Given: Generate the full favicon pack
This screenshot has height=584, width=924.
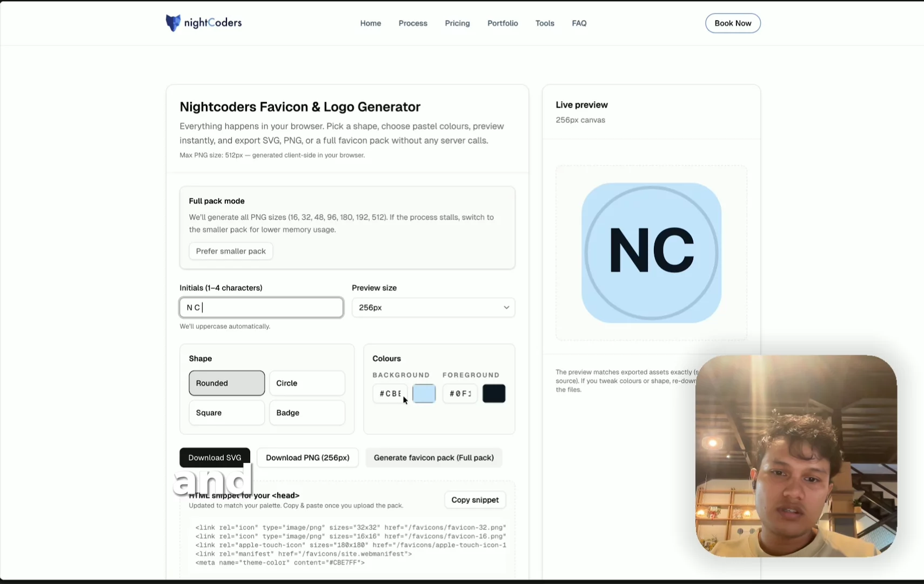Looking at the screenshot, I should pos(433,457).
